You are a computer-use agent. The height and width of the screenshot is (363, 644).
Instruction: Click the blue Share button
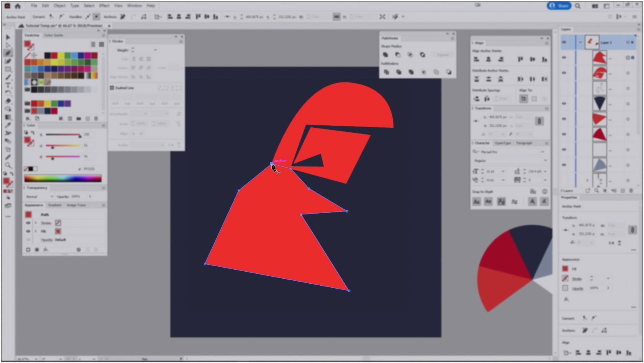pyautogui.click(x=559, y=6)
